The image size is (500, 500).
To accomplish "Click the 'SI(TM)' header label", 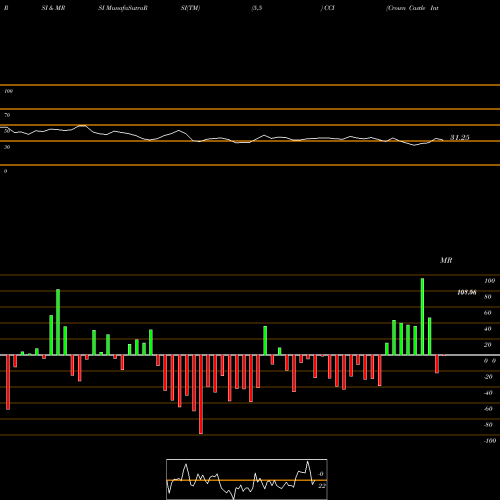I will tap(190, 8).
